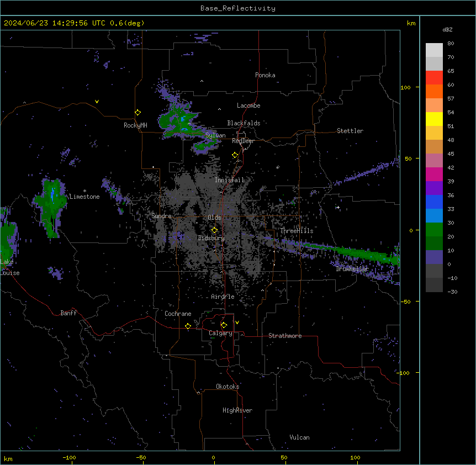Viewport: 476px width, 465px height.
Task: Click the km unit label at top right
Action: [411, 23]
